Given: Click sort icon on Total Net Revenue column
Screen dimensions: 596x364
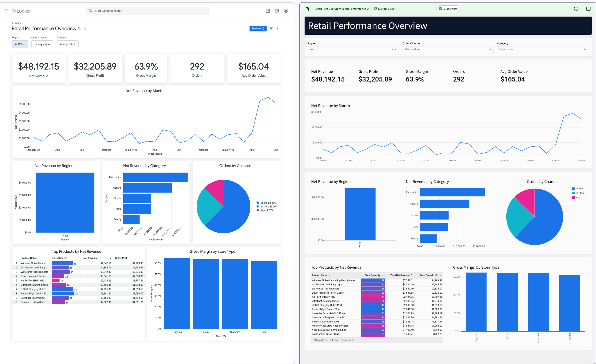Looking at the screenshot, I should coord(412,275).
